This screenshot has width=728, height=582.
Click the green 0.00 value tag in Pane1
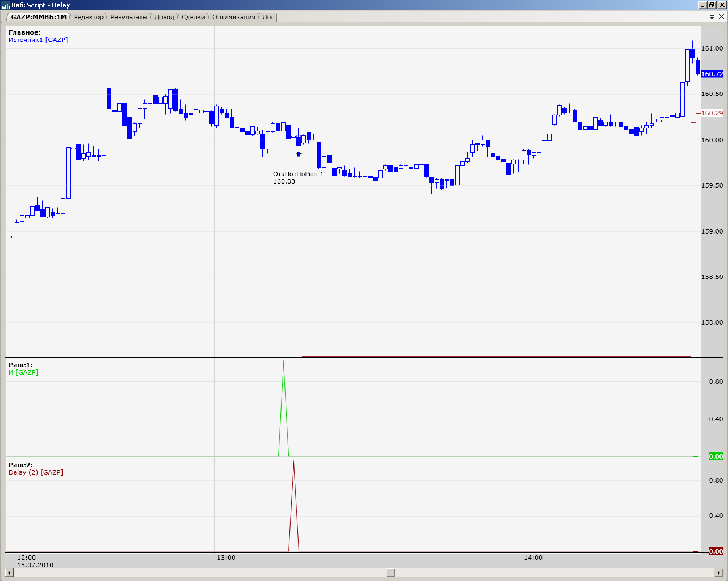(x=716, y=456)
